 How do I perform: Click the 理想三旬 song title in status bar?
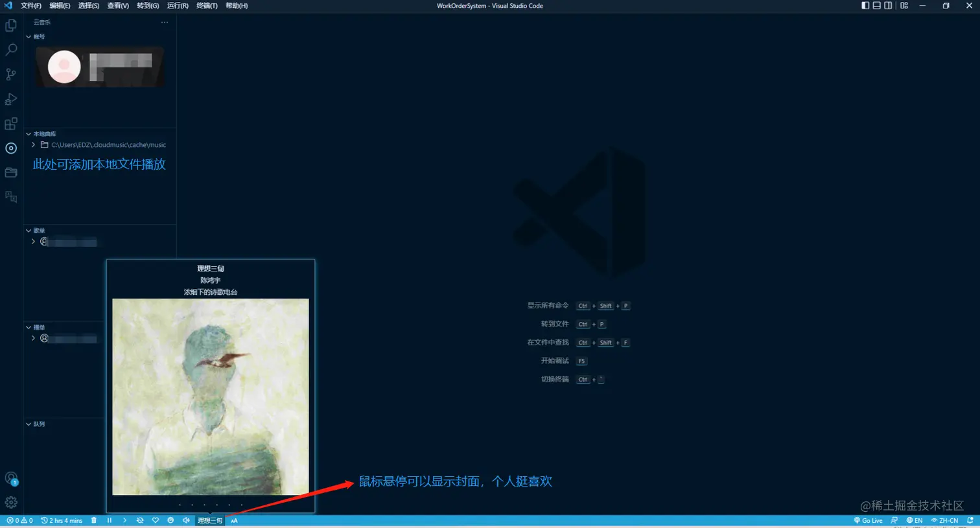tap(210, 520)
